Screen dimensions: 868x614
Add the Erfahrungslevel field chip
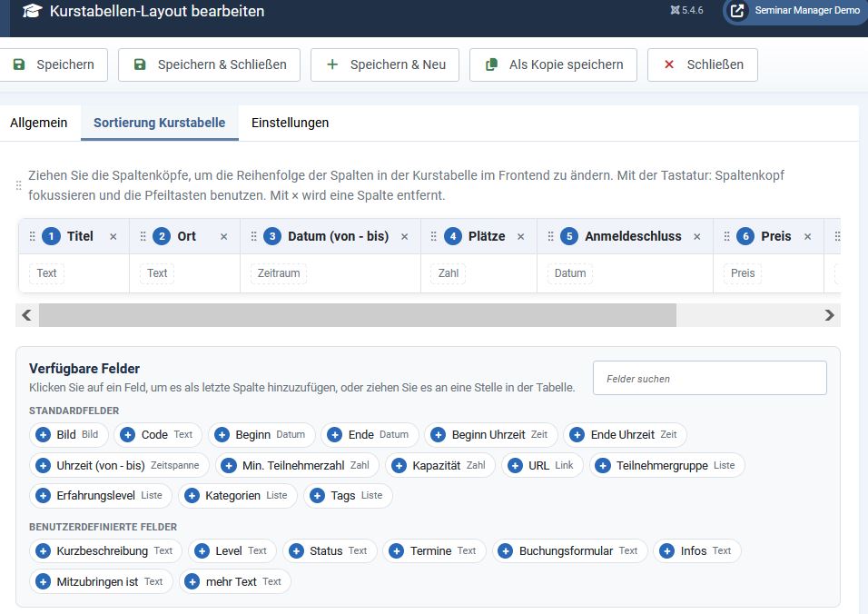pos(101,496)
